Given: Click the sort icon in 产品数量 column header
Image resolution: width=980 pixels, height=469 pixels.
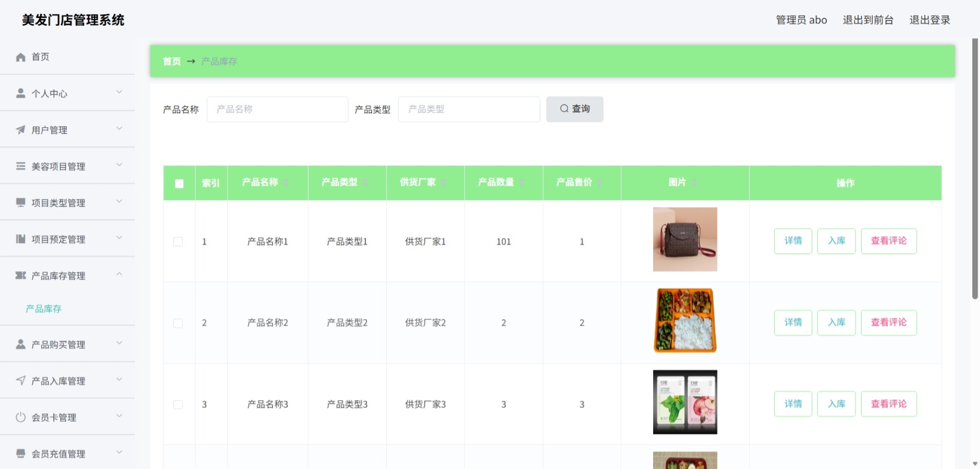Looking at the screenshot, I should [522, 182].
